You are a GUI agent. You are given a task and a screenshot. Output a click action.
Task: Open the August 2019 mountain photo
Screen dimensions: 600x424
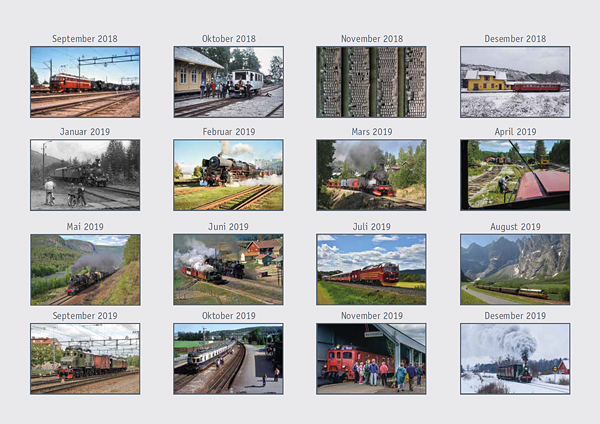[515, 270]
